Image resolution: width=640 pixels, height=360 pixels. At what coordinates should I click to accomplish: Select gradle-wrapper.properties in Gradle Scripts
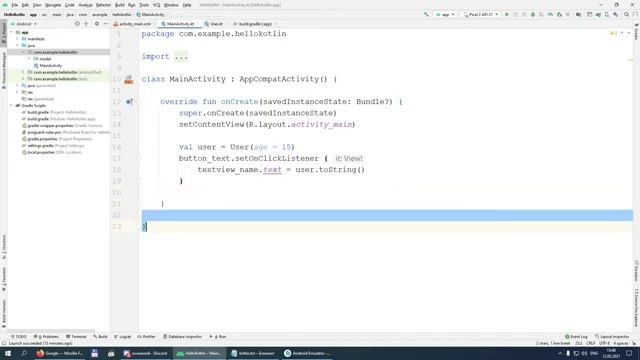[x=62, y=126]
